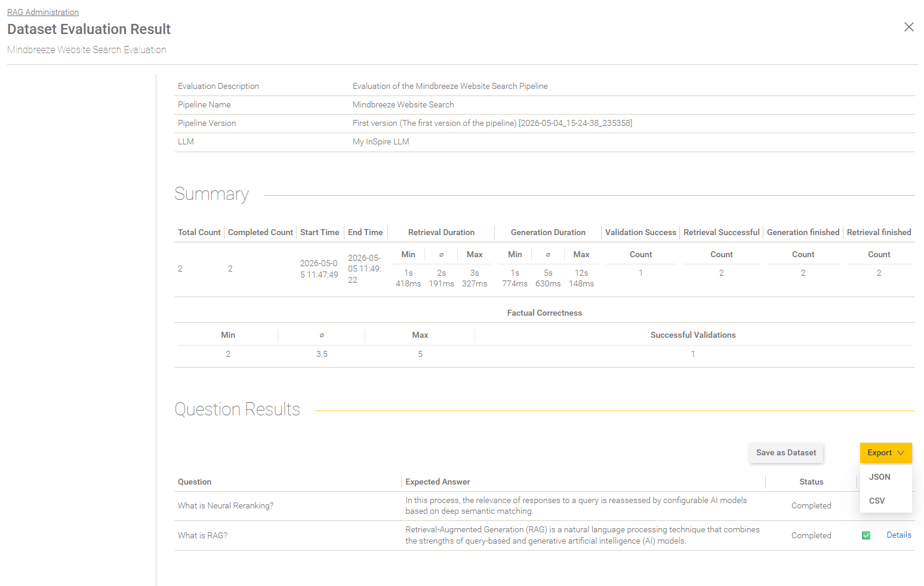
Task: Click the Retrieval finished column header
Action: click(879, 232)
